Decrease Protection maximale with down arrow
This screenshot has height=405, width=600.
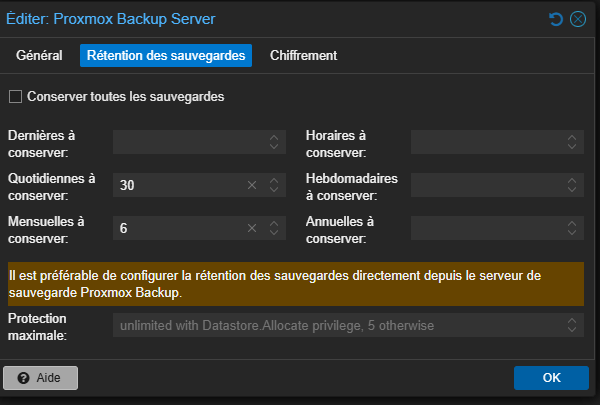(572, 330)
